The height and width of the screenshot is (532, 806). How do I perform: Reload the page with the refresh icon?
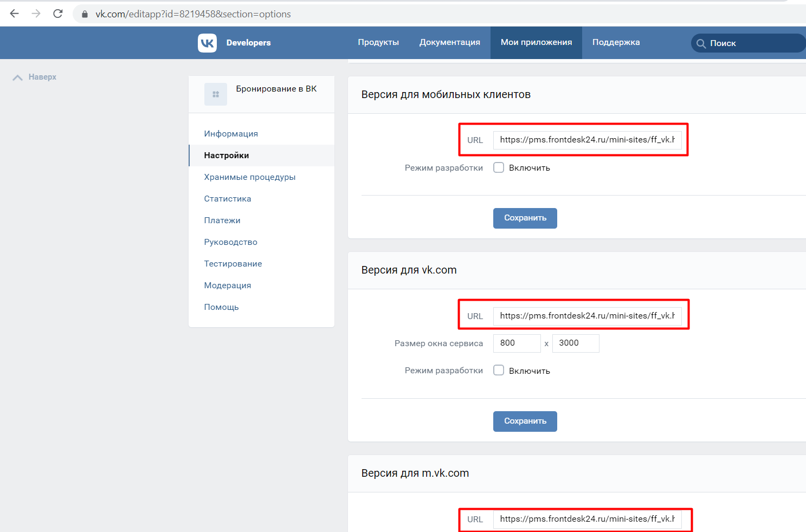58,14
